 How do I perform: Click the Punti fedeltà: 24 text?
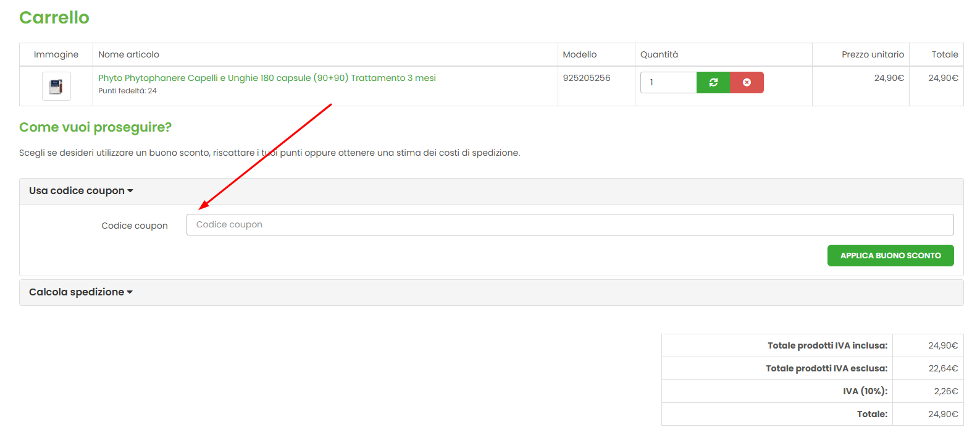(127, 91)
